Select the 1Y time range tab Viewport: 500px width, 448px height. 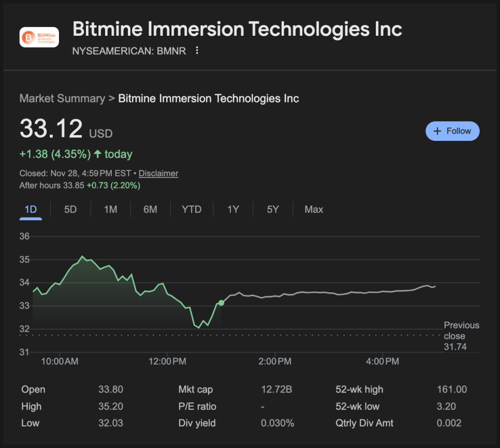pyautogui.click(x=233, y=210)
